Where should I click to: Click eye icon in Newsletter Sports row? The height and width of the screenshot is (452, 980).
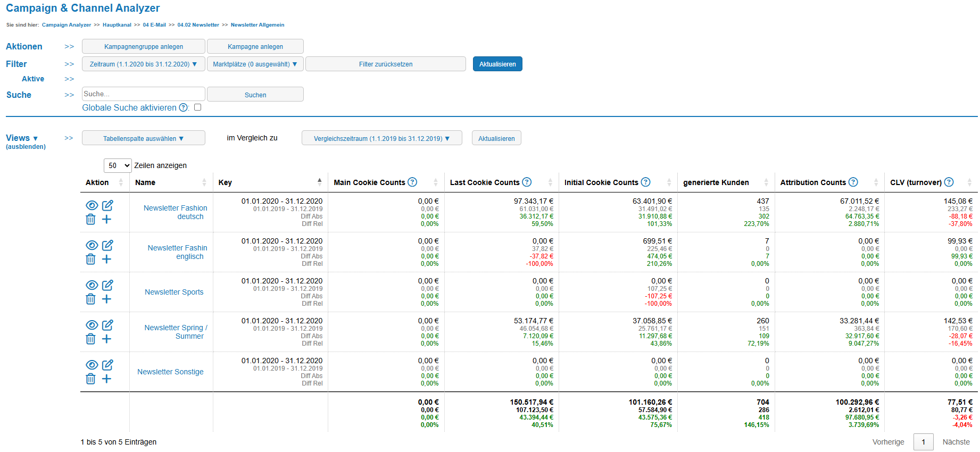click(x=92, y=285)
